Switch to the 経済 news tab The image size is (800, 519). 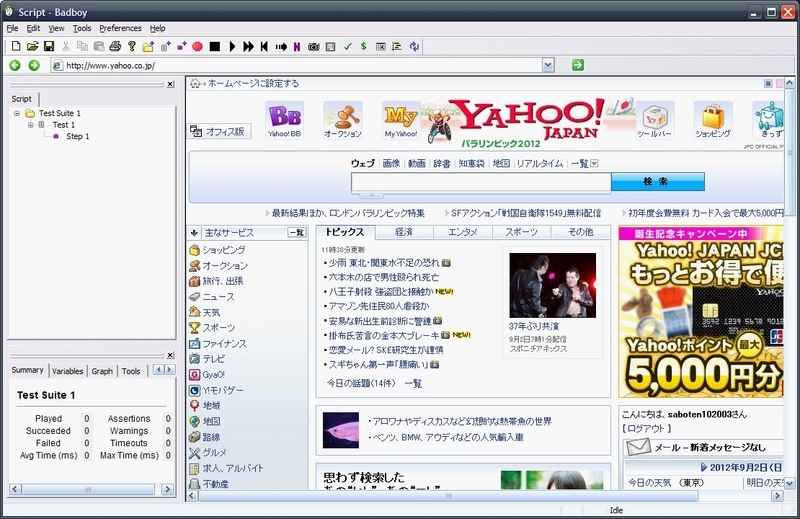pyautogui.click(x=404, y=232)
